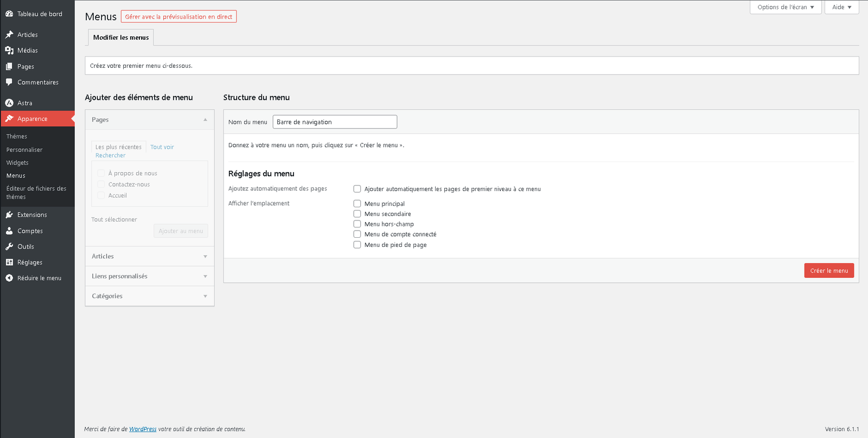Click the Nom du menu text field
The width and height of the screenshot is (868, 438).
pyautogui.click(x=335, y=122)
